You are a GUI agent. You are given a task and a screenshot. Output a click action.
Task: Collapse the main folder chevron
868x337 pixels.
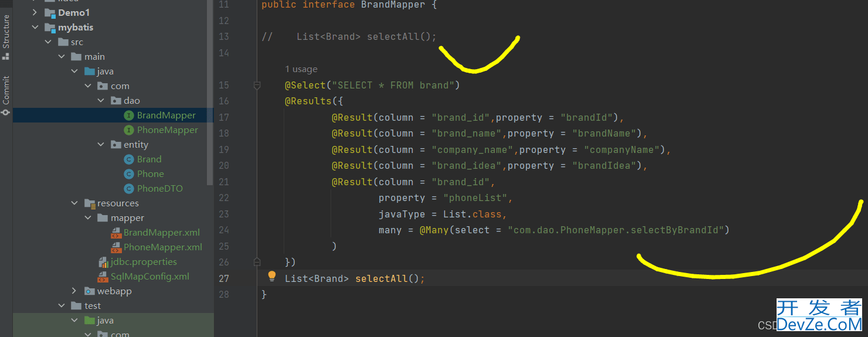61,57
